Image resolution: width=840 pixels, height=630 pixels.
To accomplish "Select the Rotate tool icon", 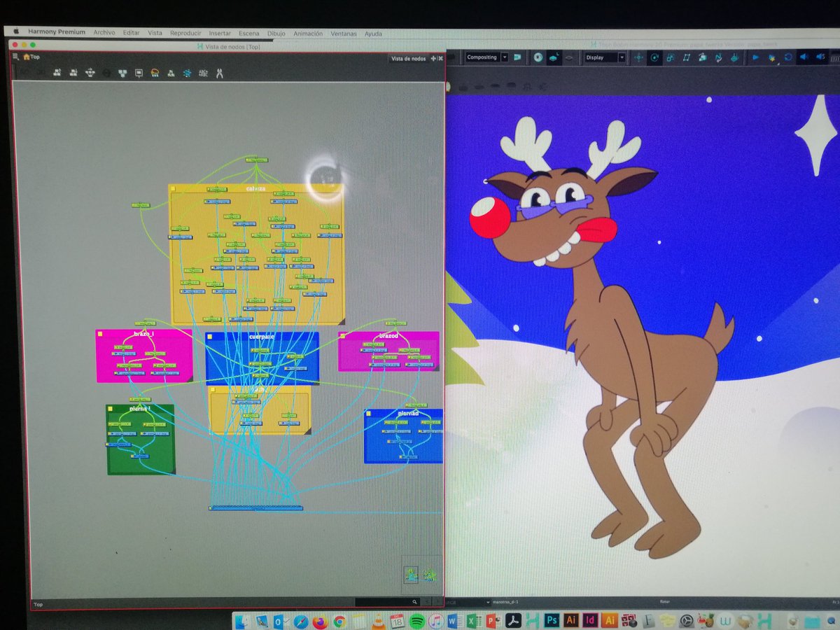I will click(x=654, y=57).
